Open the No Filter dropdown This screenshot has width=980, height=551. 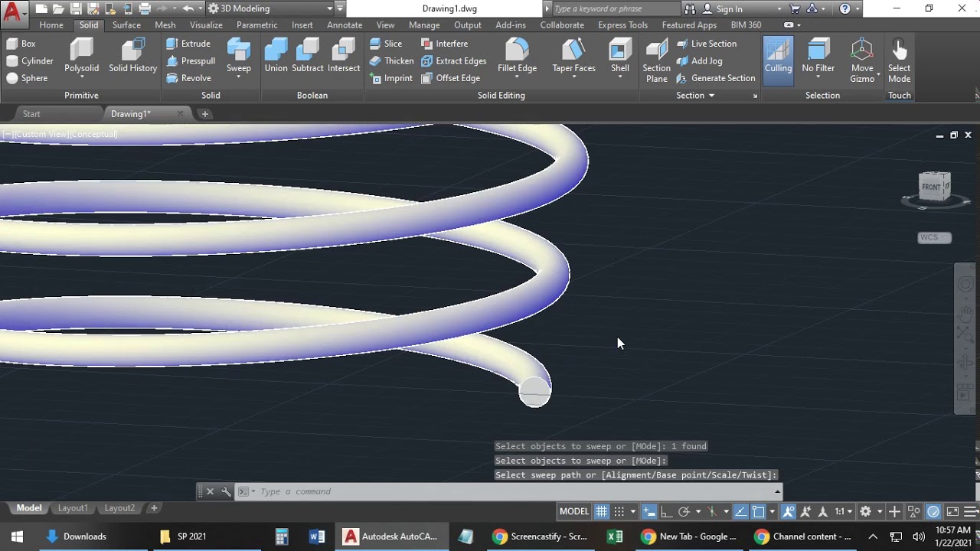pyautogui.click(x=818, y=77)
